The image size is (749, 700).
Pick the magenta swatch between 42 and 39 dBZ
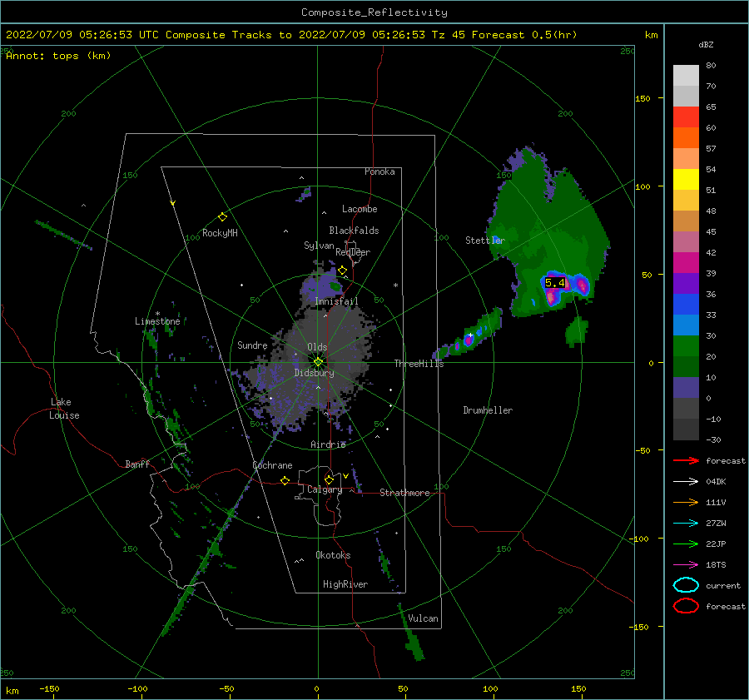point(686,263)
